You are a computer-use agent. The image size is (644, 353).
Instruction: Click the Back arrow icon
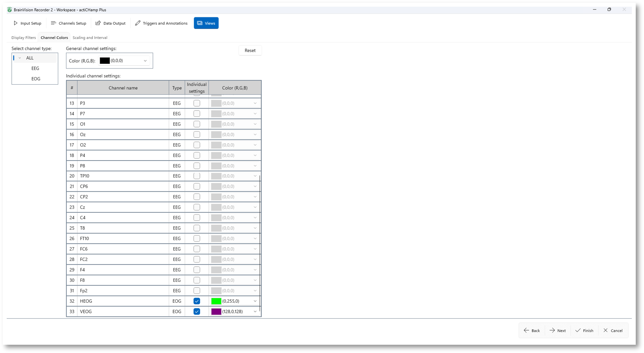tap(526, 331)
